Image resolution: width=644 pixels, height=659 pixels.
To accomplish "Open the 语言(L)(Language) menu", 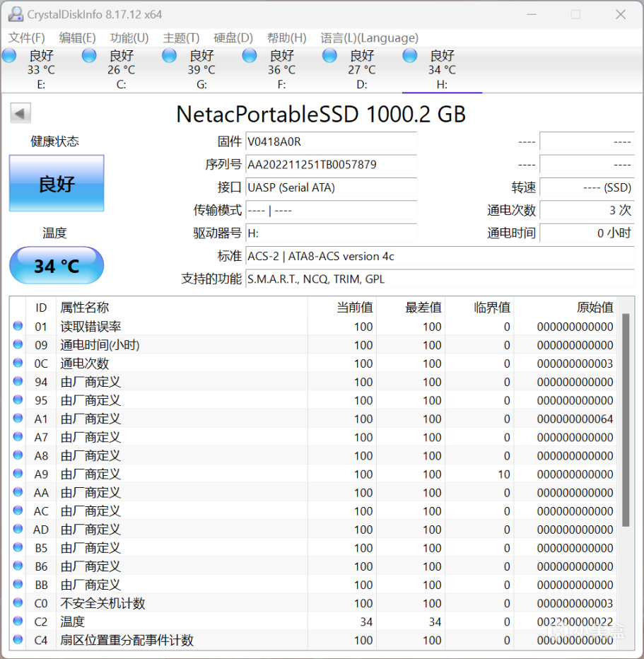I will [x=369, y=37].
